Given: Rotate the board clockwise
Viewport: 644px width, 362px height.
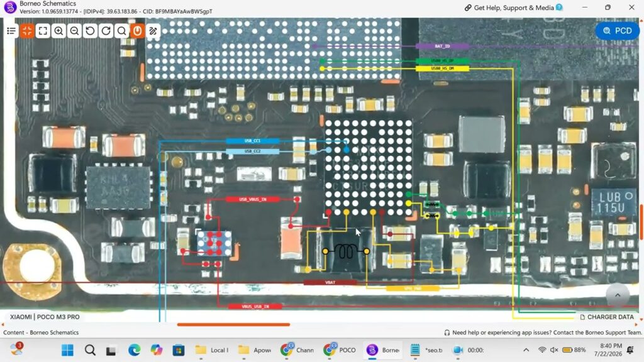Looking at the screenshot, I should coord(106,31).
